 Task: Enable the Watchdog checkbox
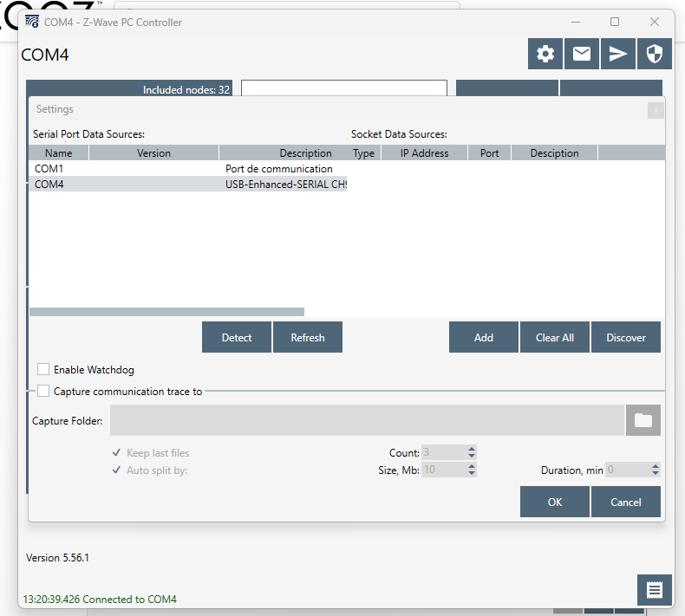43,370
